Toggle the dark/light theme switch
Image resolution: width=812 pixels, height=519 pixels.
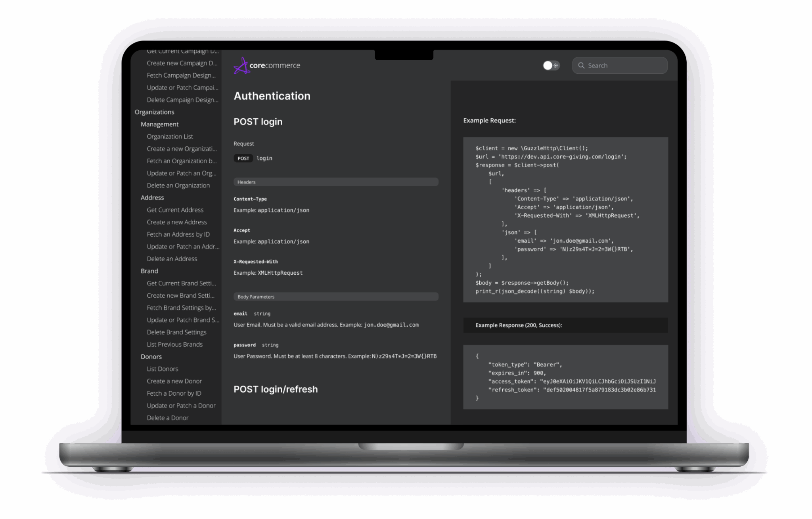pyautogui.click(x=551, y=65)
